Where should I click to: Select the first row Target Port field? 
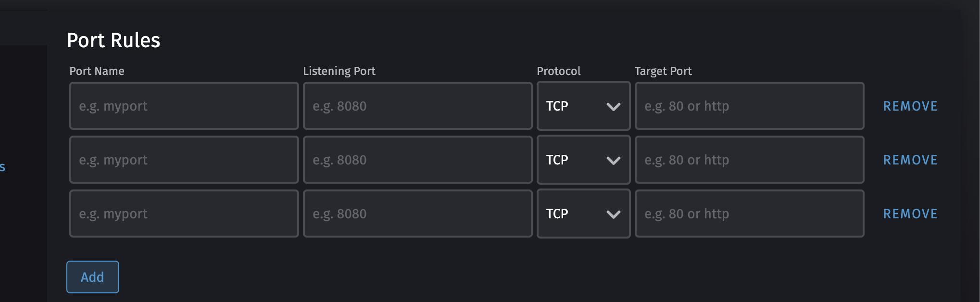pyautogui.click(x=749, y=106)
